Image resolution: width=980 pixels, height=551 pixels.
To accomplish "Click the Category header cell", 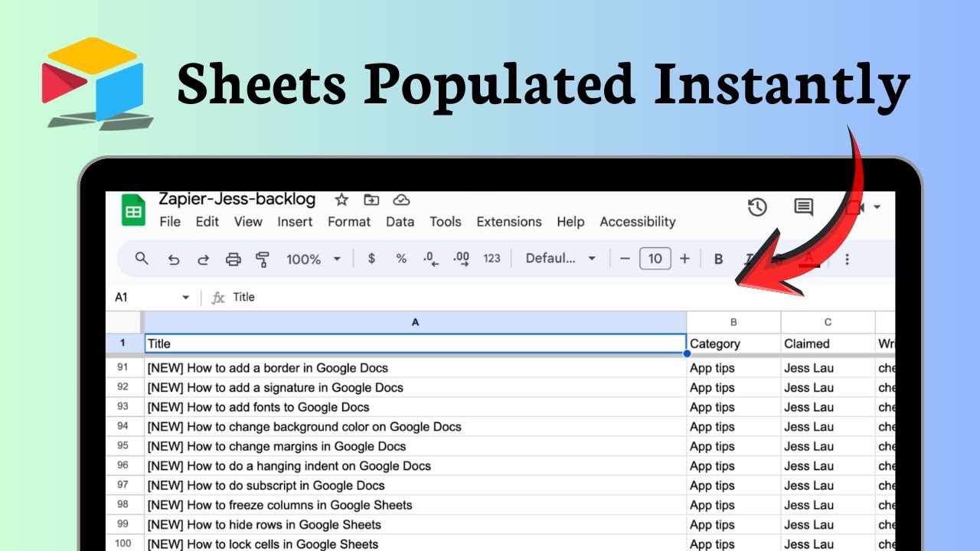I will point(733,344).
